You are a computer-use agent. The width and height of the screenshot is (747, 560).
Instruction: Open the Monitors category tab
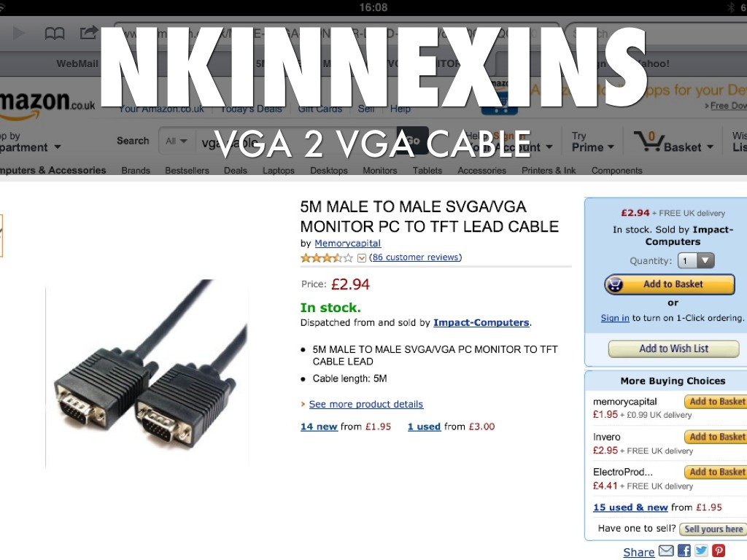pyautogui.click(x=379, y=171)
